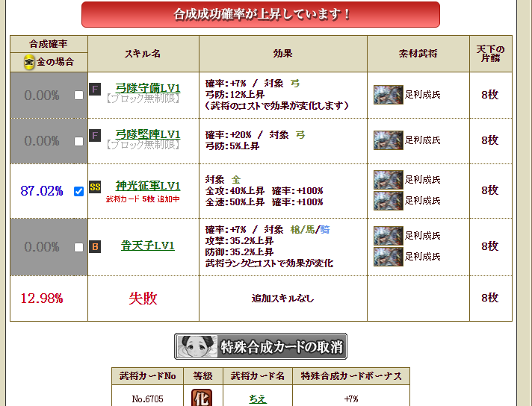The width and height of the screenshot is (532, 406).
Task: Click the 87.02% success rate value
Action: tap(42, 191)
